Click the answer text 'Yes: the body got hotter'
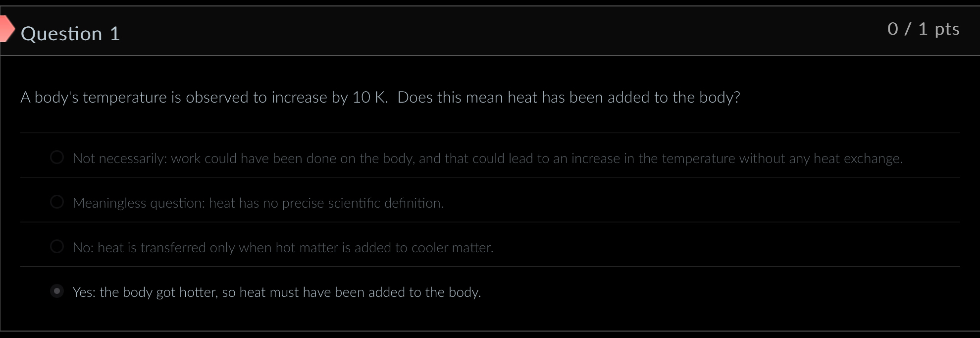Viewport: 980px width, 338px height. tap(277, 292)
